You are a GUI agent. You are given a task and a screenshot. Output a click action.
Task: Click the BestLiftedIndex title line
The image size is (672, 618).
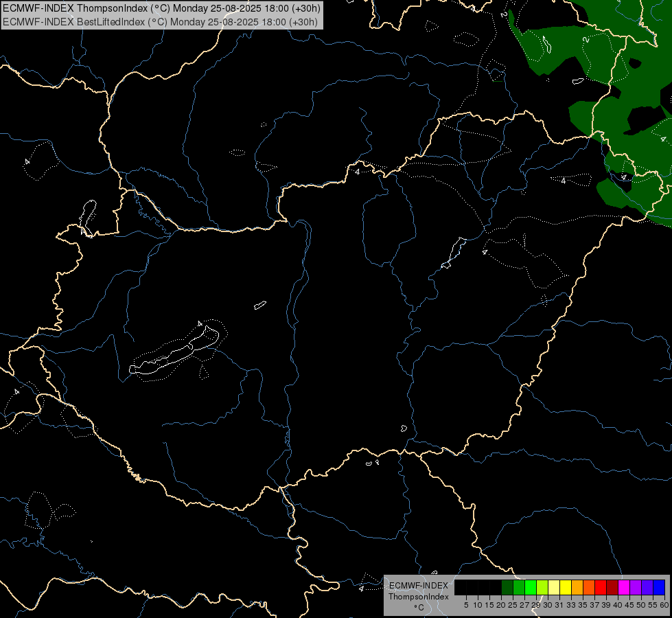(x=161, y=22)
